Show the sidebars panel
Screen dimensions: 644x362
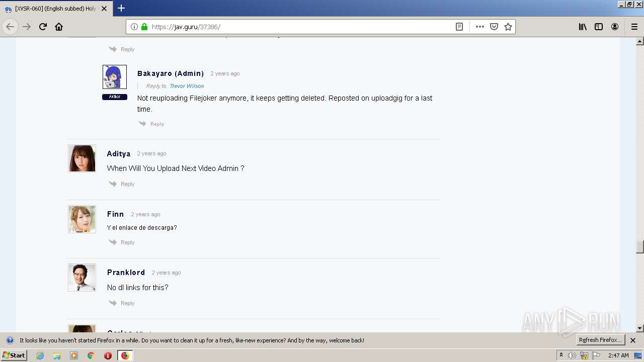click(x=599, y=27)
